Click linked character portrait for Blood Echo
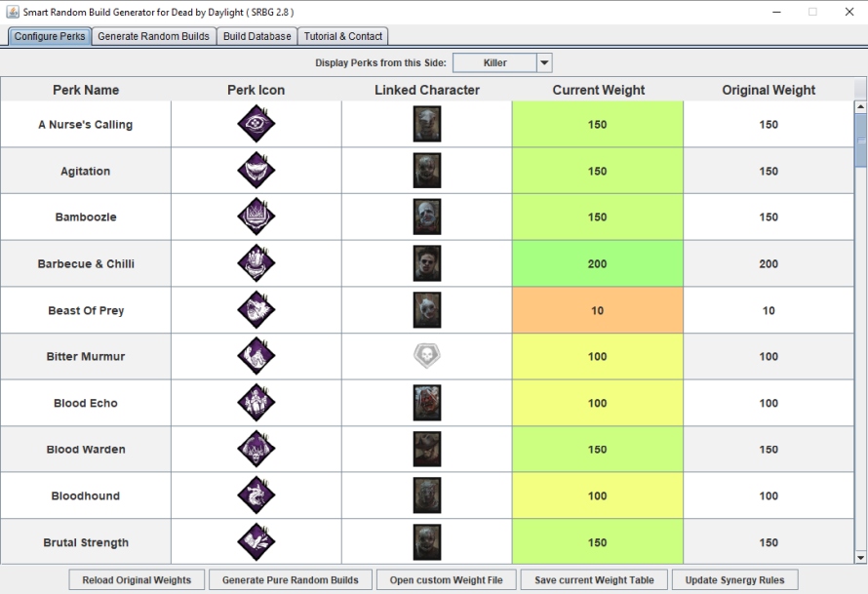Image resolution: width=868 pixels, height=594 pixels. [x=427, y=403]
